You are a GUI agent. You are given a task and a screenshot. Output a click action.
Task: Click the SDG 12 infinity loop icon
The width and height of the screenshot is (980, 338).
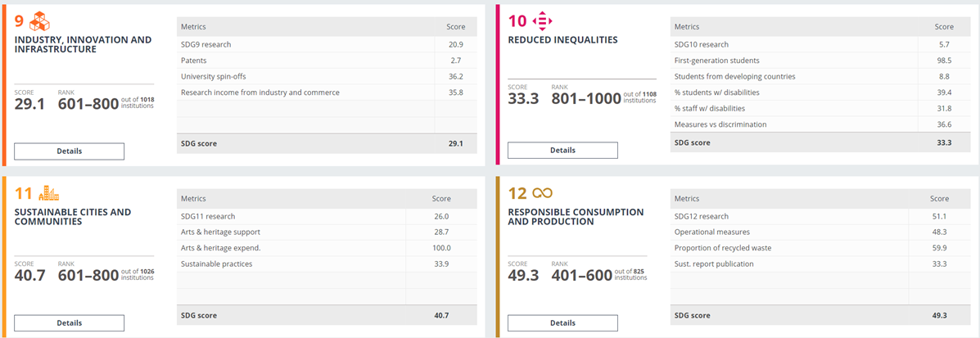click(x=542, y=192)
